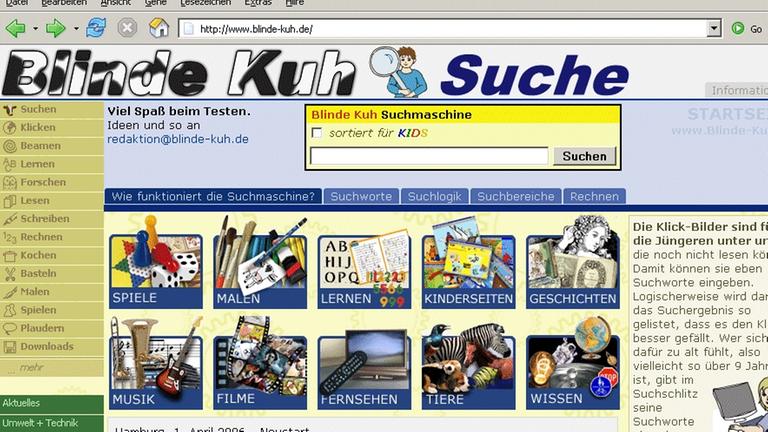Screen dimensions: 768x432
Task: Click the Downloads disk icon
Action: [9, 347]
